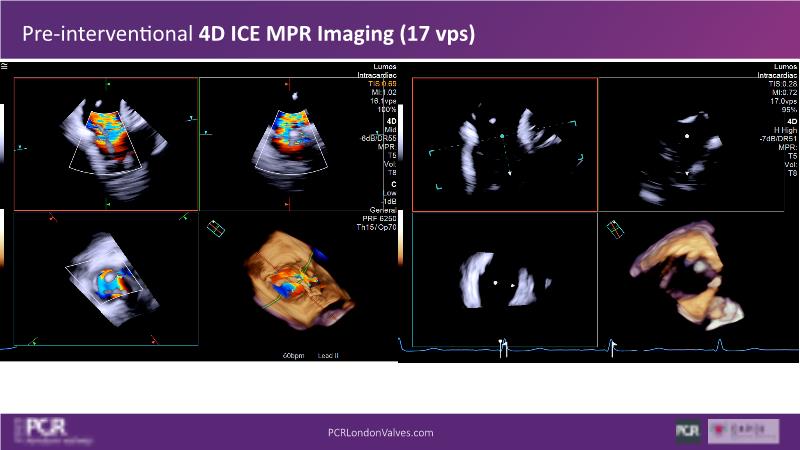Click the PCRLondonValves.com link in the footer
The height and width of the screenshot is (450, 800).
(380, 432)
